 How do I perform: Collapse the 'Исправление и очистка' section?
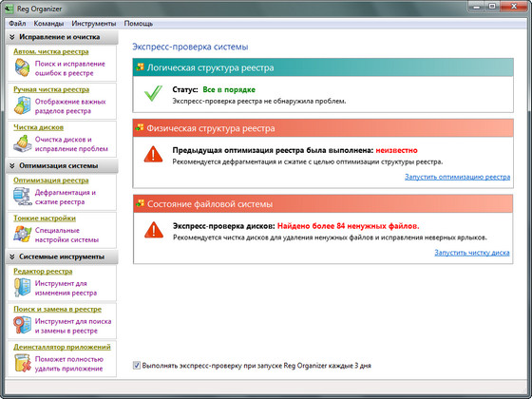pos(12,37)
